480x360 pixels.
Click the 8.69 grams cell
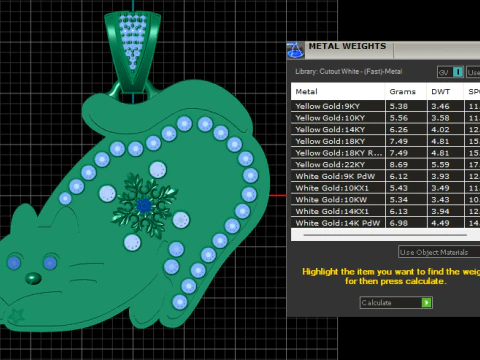[406, 164]
